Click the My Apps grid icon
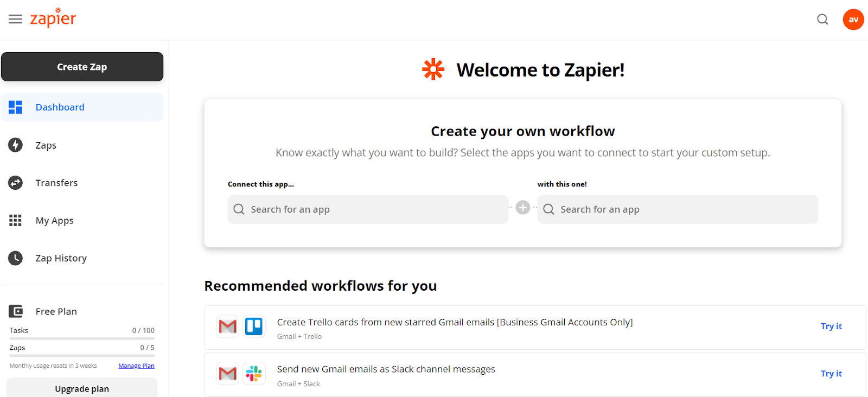The width and height of the screenshot is (868, 397). coord(15,220)
